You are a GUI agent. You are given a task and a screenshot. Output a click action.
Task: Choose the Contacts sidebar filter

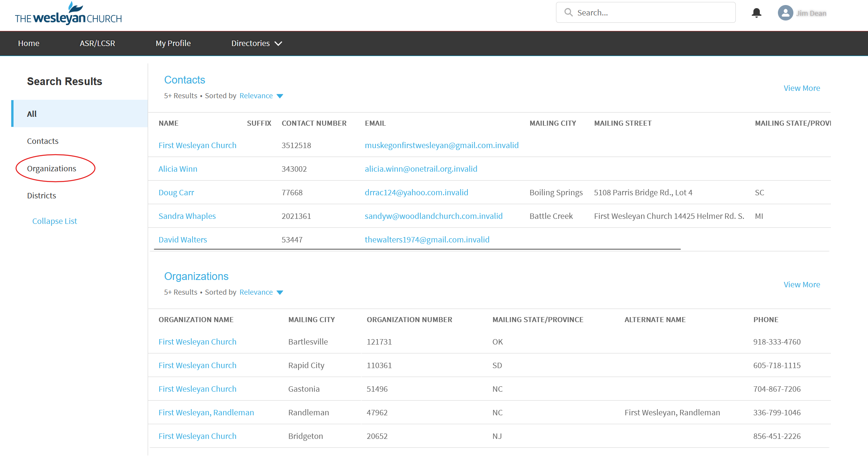click(43, 141)
